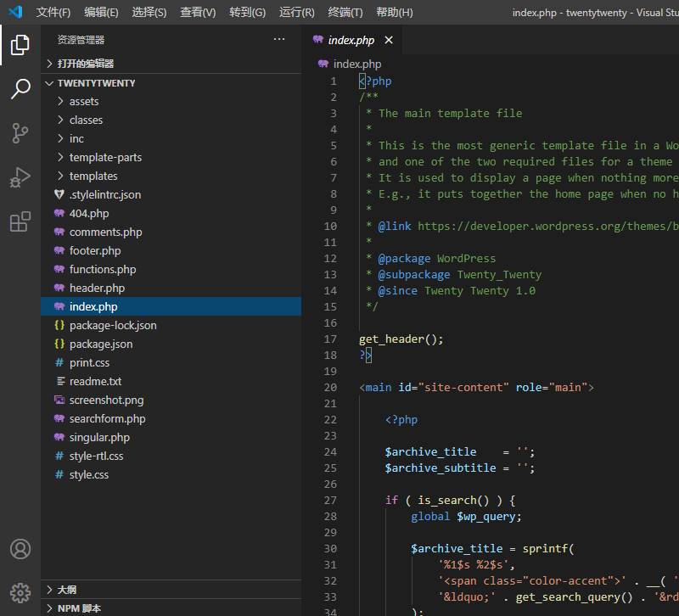Open the Extensions view

(20, 221)
